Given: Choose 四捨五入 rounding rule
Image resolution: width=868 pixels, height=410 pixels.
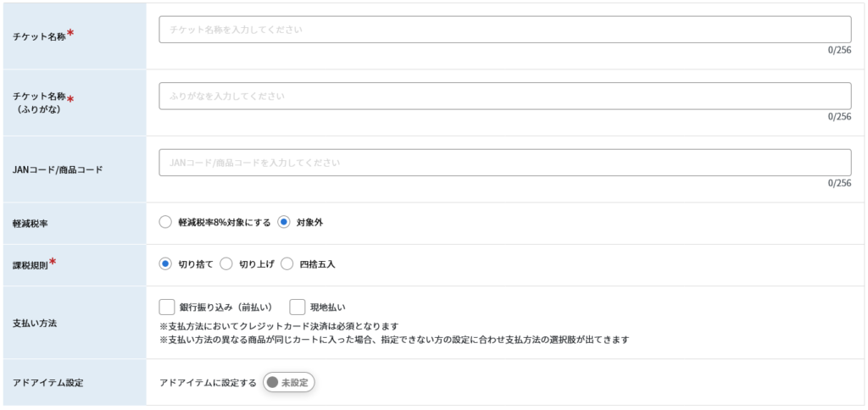Looking at the screenshot, I should [287, 264].
